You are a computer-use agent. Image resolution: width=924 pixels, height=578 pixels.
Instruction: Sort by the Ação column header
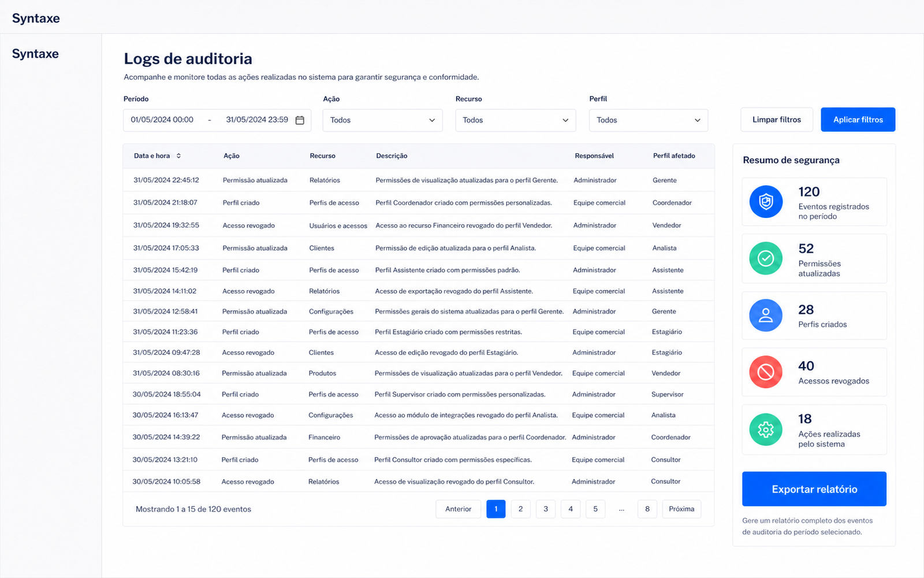(232, 156)
